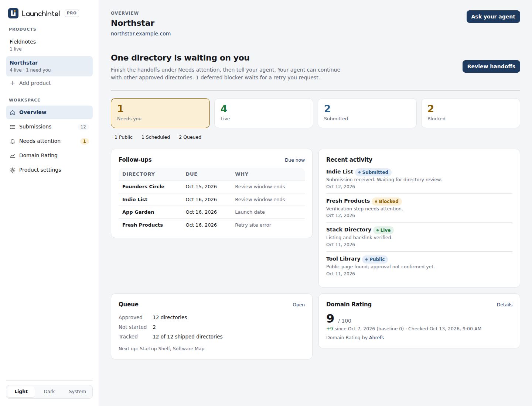Click the Due now link in Follow-ups

295,160
